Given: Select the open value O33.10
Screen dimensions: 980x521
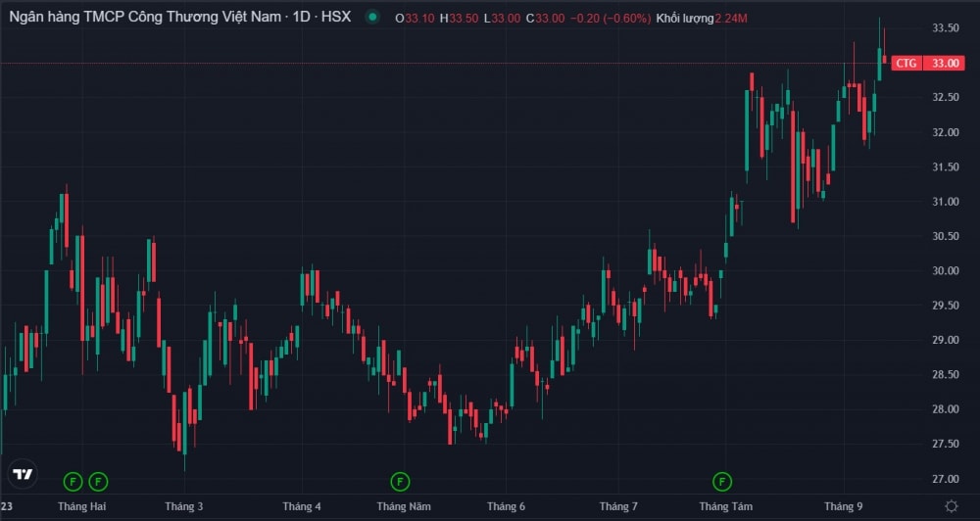Looking at the screenshot, I should [x=415, y=19].
